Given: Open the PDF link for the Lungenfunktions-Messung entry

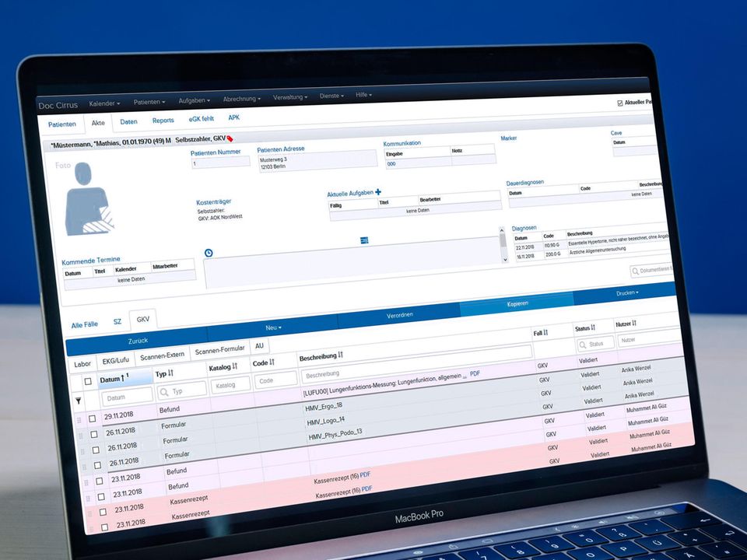Looking at the screenshot, I should [x=475, y=374].
